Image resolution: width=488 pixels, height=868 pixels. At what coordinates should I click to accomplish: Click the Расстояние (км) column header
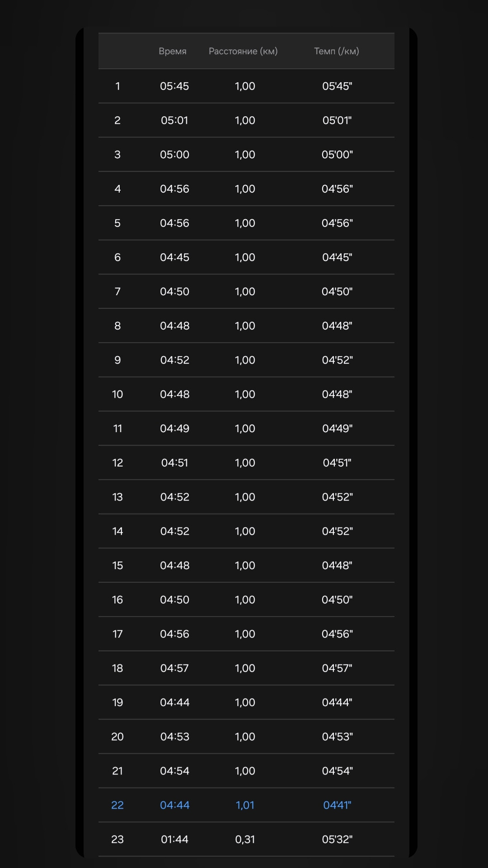pos(243,51)
